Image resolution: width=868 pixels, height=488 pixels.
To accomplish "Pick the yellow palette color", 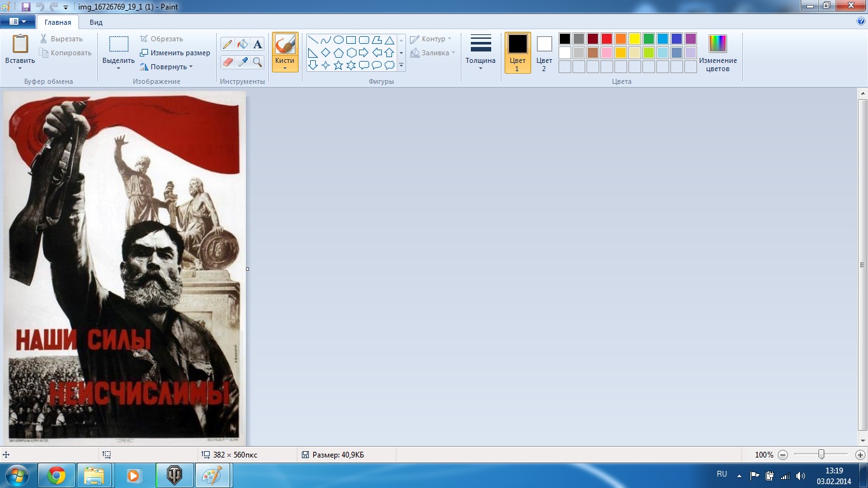I will pyautogui.click(x=635, y=39).
